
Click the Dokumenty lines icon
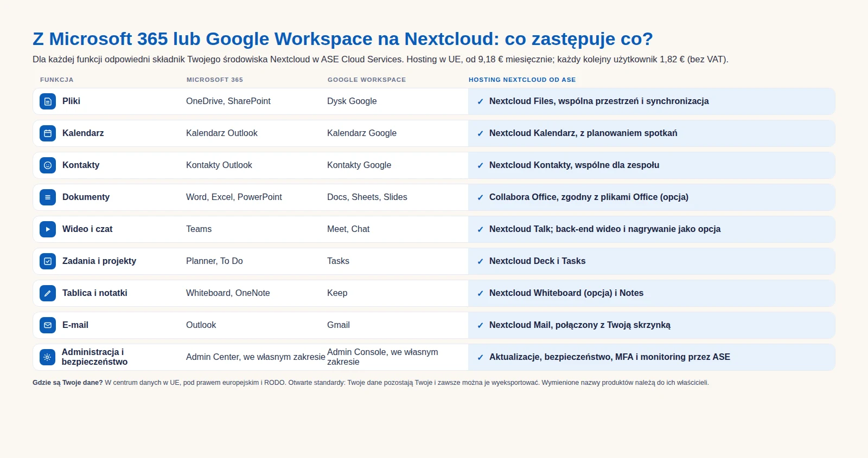point(48,197)
